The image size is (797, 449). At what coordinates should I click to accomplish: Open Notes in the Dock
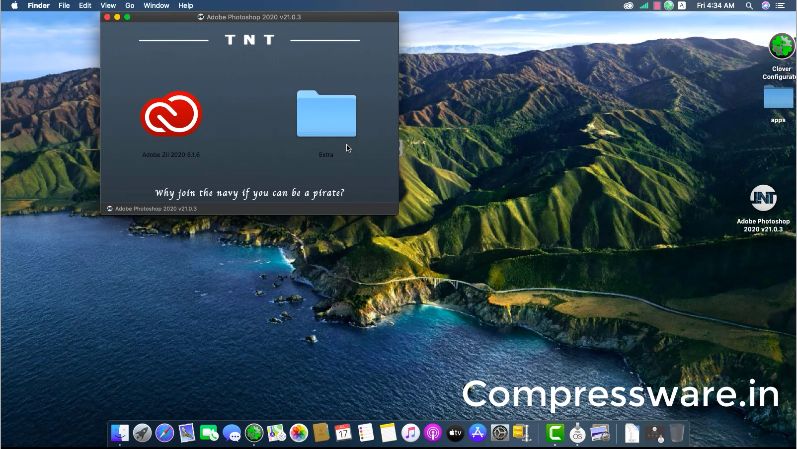pos(388,433)
